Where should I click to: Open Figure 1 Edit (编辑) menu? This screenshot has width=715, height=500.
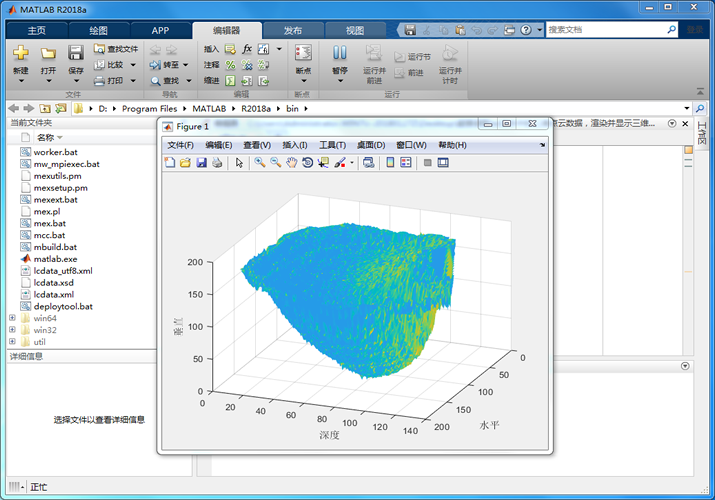coord(218,145)
